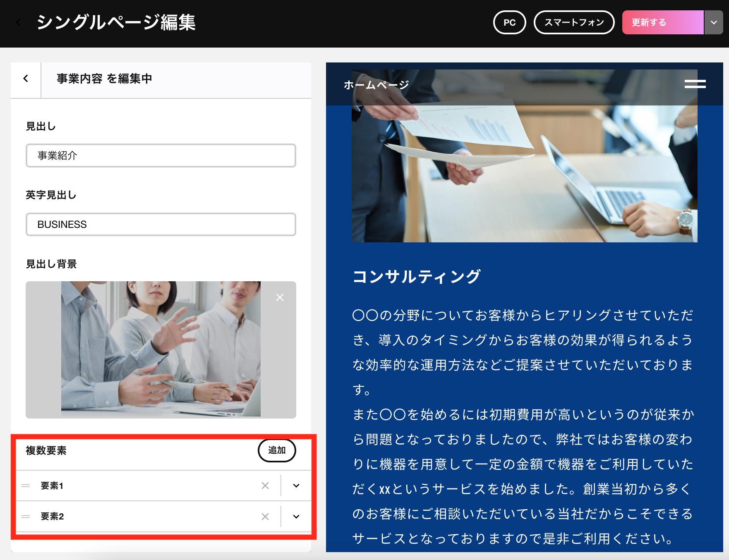Click the 複数要素 section label

point(46,450)
